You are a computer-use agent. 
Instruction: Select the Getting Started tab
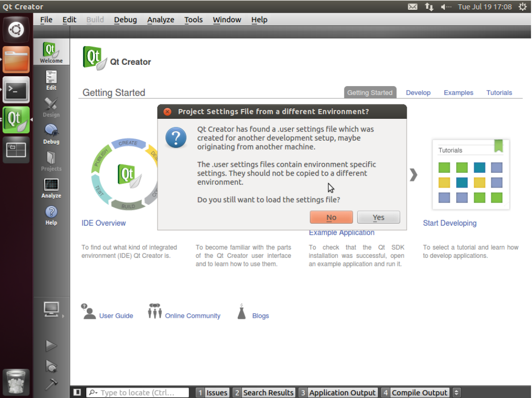[370, 93]
